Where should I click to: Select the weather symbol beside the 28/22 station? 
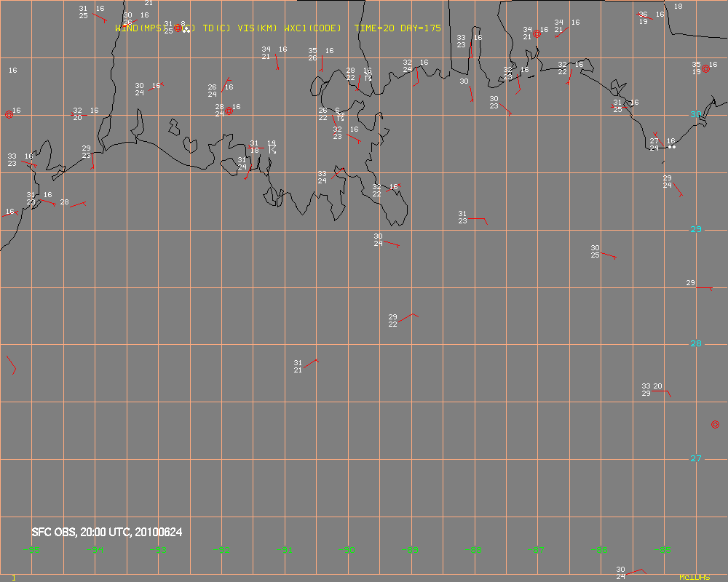368,78
